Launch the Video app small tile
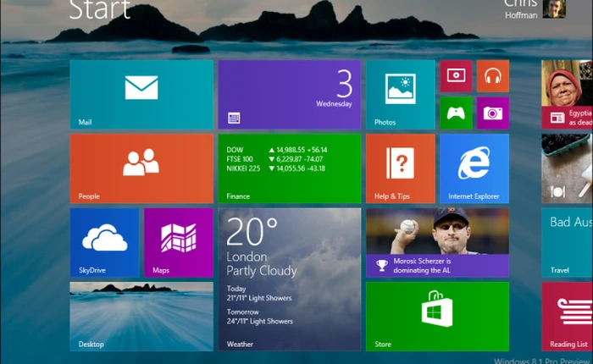Screen dimensions: 593x364 [456, 75]
